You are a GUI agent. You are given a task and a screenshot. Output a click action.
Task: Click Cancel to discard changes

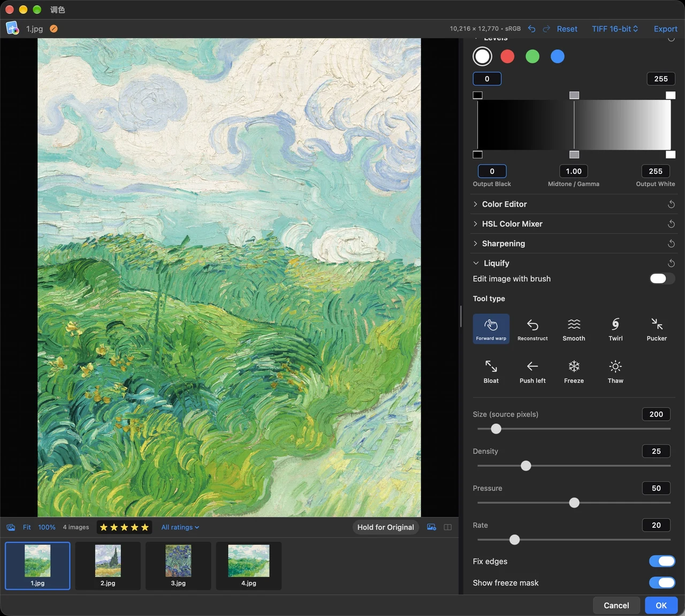[616, 605]
